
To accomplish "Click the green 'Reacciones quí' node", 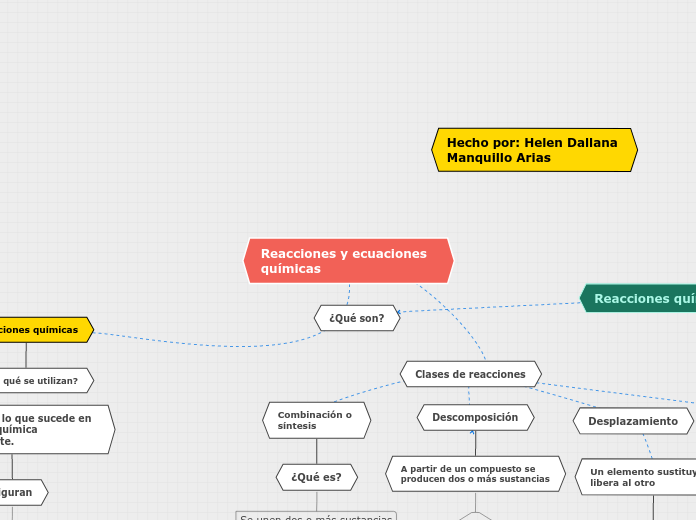I will (x=638, y=298).
